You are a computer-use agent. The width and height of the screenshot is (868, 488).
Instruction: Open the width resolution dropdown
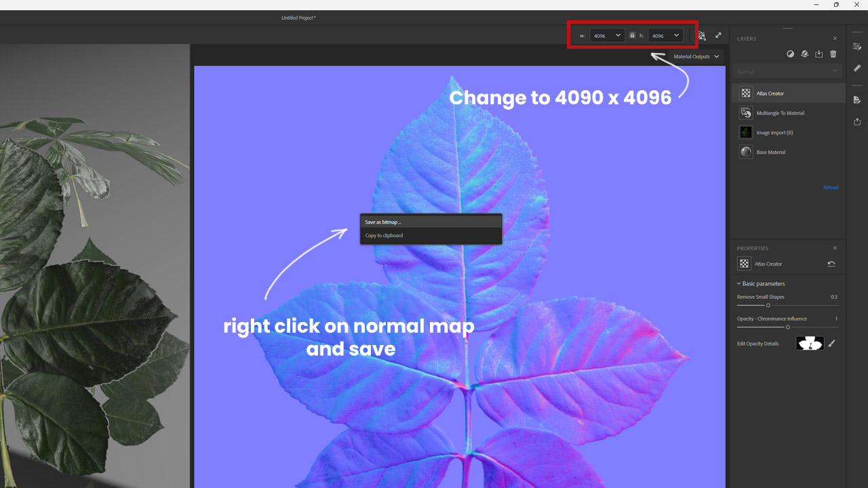(x=607, y=35)
